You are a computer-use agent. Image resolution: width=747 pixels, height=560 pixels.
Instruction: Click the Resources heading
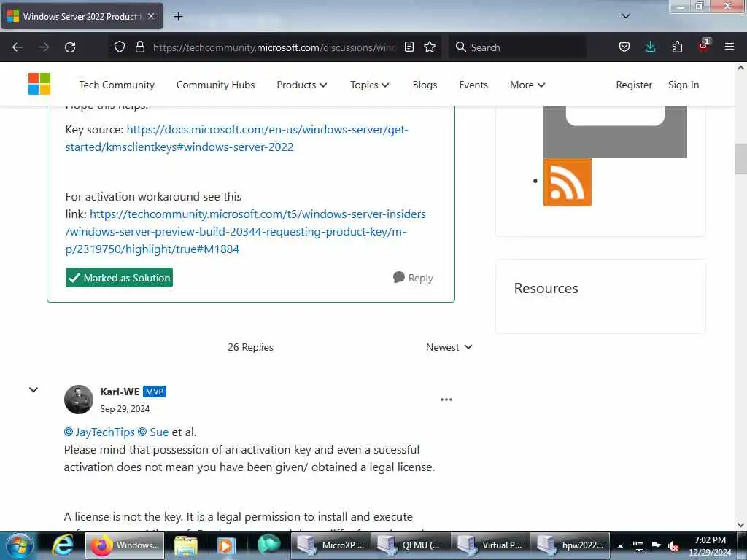pyautogui.click(x=546, y=288)
